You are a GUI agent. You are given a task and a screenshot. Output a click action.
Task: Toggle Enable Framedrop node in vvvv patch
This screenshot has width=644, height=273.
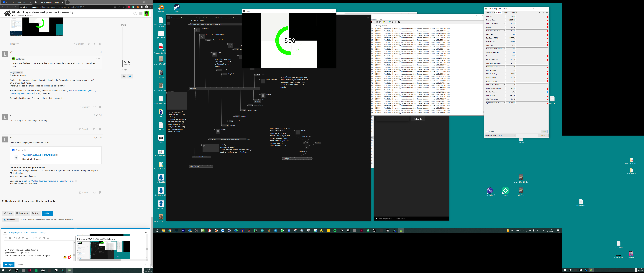(x=263, y=81)
